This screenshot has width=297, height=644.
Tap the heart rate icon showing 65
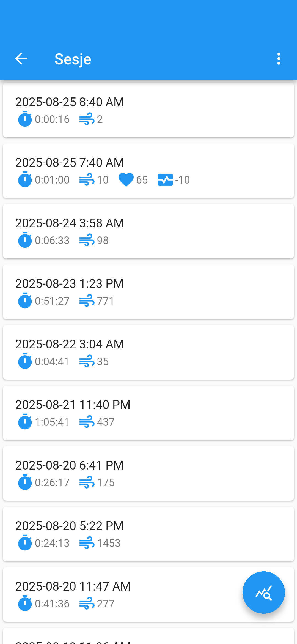(x=126, y=180)
